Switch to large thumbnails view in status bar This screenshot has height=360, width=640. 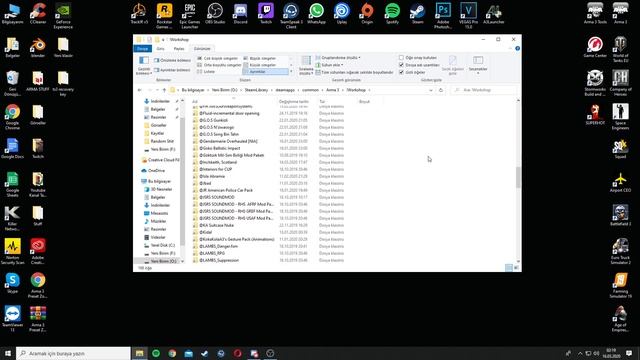click(516, 268)
